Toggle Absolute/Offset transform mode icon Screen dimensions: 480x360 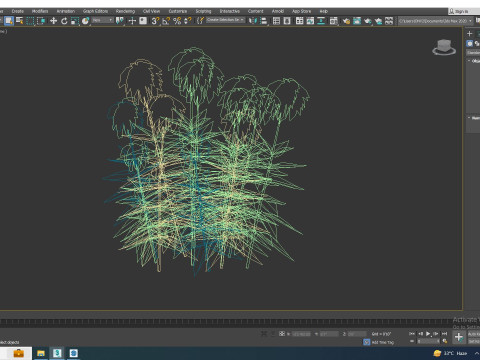tap(282, 333)
